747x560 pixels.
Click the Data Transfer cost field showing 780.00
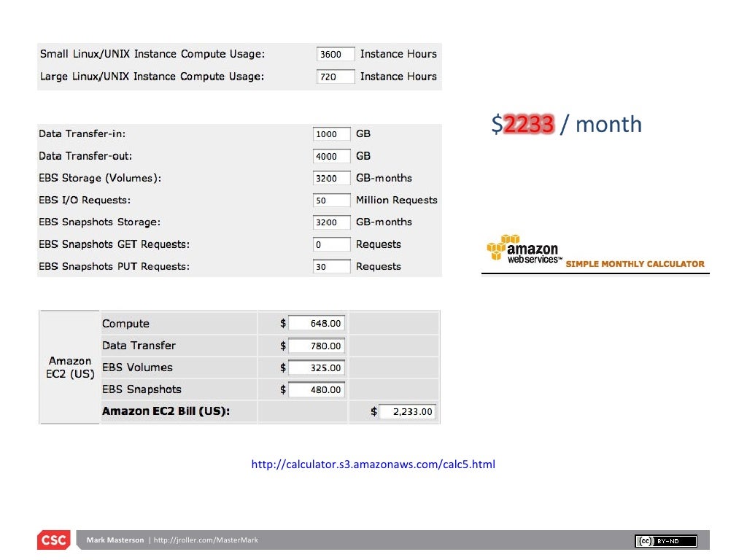(x=317, y=346)
